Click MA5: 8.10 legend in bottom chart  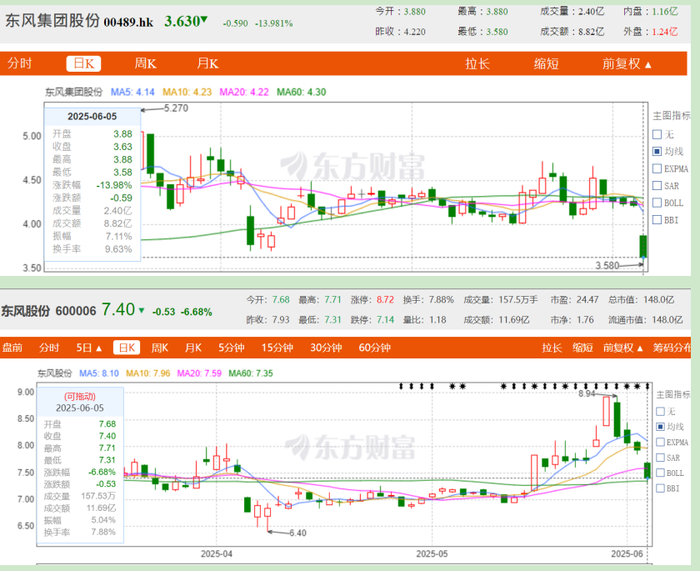pyautogui.click(x=99, y=373)
